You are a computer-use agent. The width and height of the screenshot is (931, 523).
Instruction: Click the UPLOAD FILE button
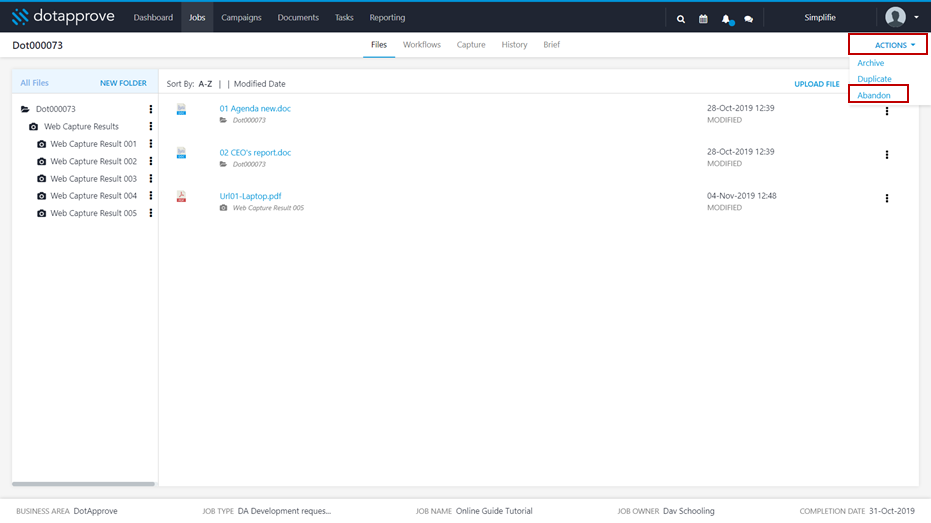coord(817,84)
